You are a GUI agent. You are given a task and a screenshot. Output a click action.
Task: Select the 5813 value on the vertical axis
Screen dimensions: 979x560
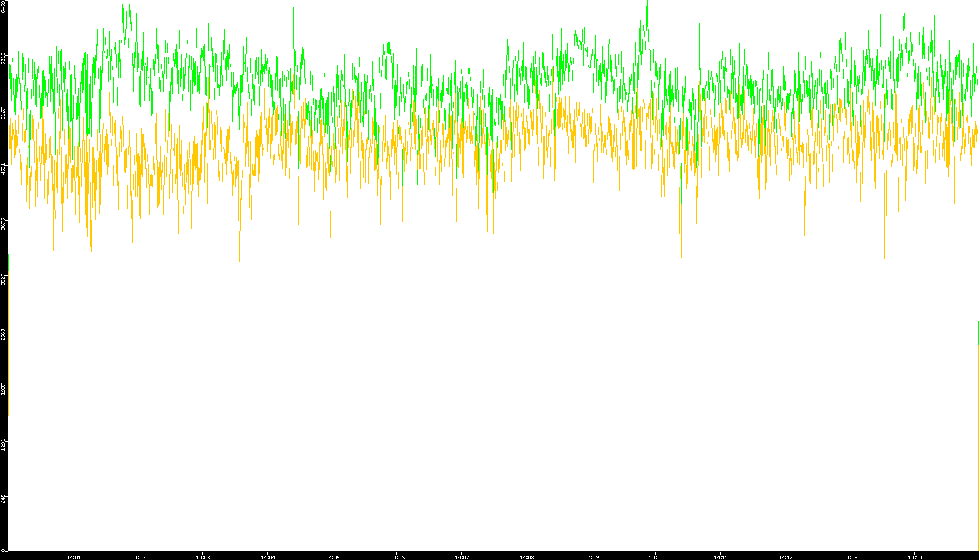[x=4, y=58]
